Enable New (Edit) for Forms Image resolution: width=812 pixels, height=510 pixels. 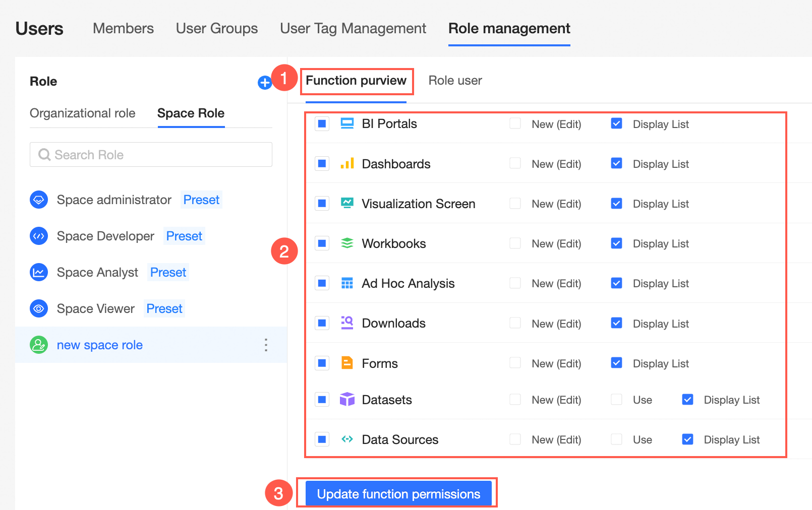pyautogui.click(x=515, y=363)
